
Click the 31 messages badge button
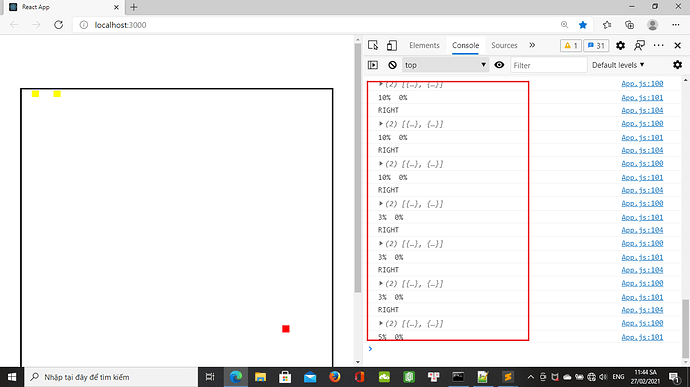596,45
